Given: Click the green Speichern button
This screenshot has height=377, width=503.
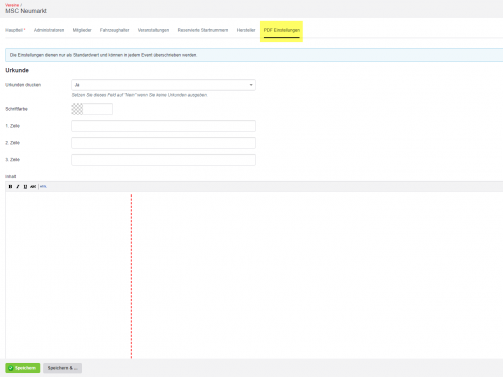Looking at the screenshot, I should pyautogui.click(x=23, y=368).
